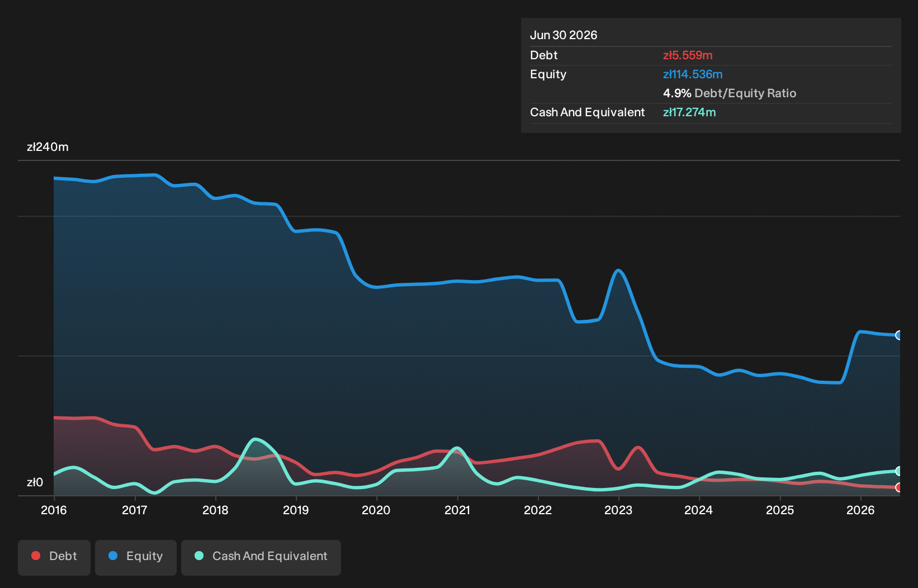Click the zł114.536m equity value
This screenshot has height=588, width=918.
(x=693, y=74)
